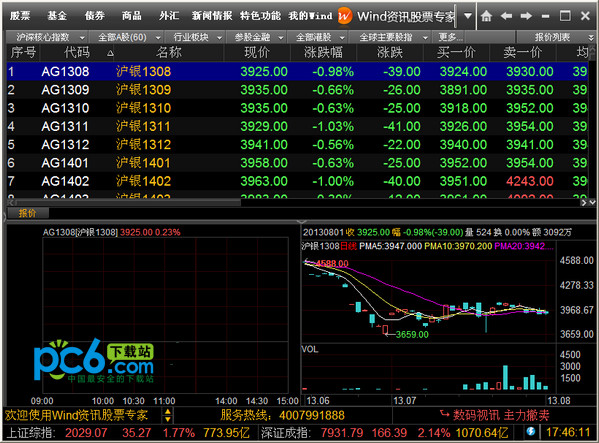Click name 沪银1309

click(x=144, y=90)
